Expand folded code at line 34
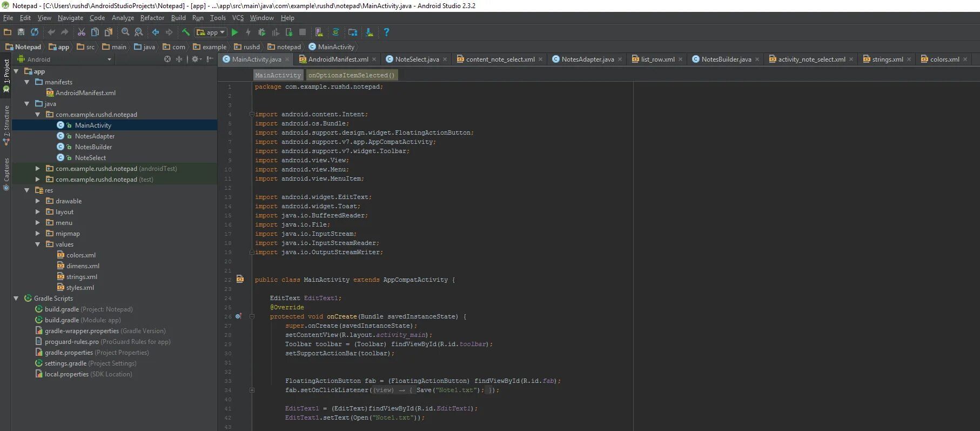 [x=252, y=390]
